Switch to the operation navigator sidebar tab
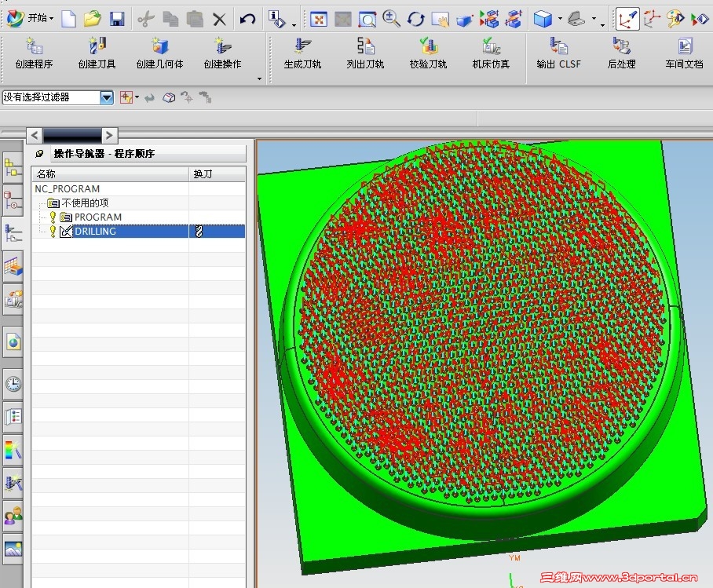Screen dimensions: 713x588 click(13, 234)
